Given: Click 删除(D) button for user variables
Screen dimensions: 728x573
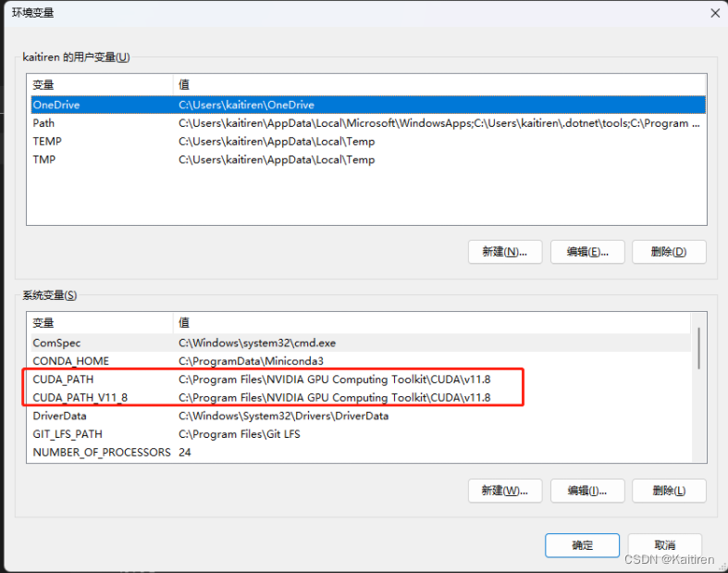Looking at the screenshot, I should (669, 252).
